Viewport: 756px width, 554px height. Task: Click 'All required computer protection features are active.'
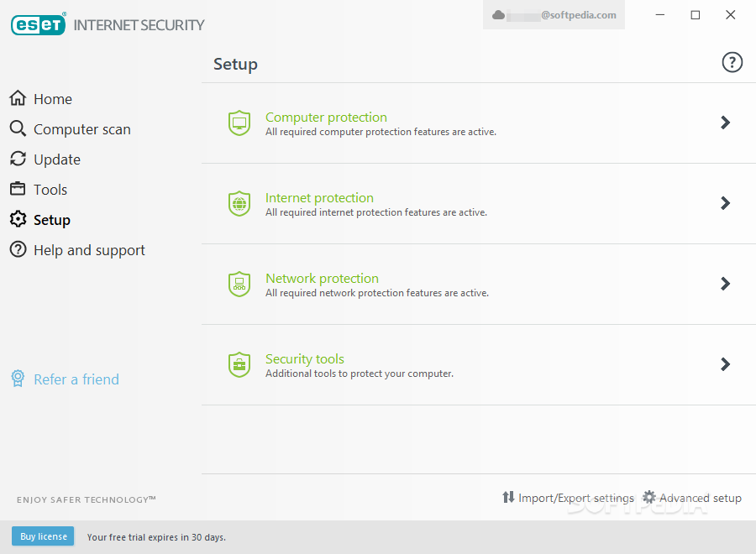pos(381,132)
